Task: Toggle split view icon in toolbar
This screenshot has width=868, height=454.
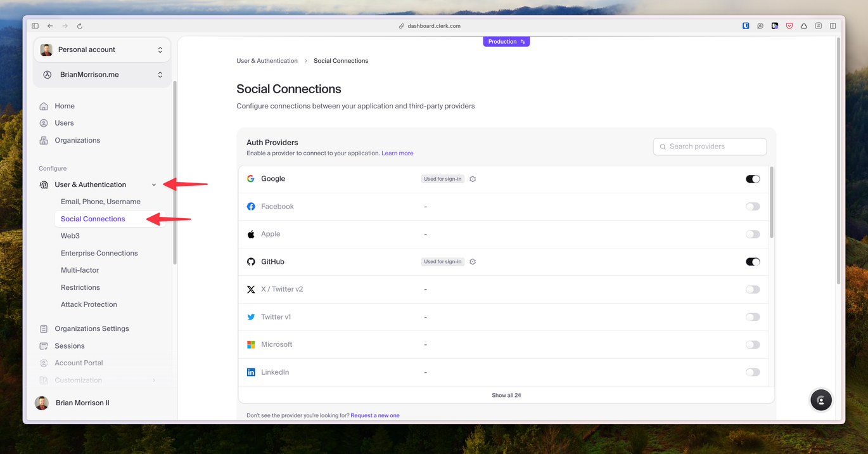Action: tap(833, 26)
